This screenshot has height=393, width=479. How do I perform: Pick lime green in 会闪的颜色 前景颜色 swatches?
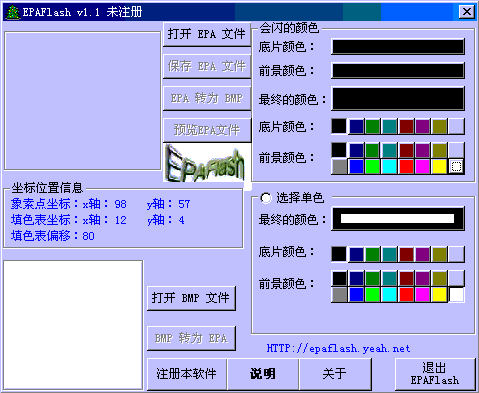373,166
